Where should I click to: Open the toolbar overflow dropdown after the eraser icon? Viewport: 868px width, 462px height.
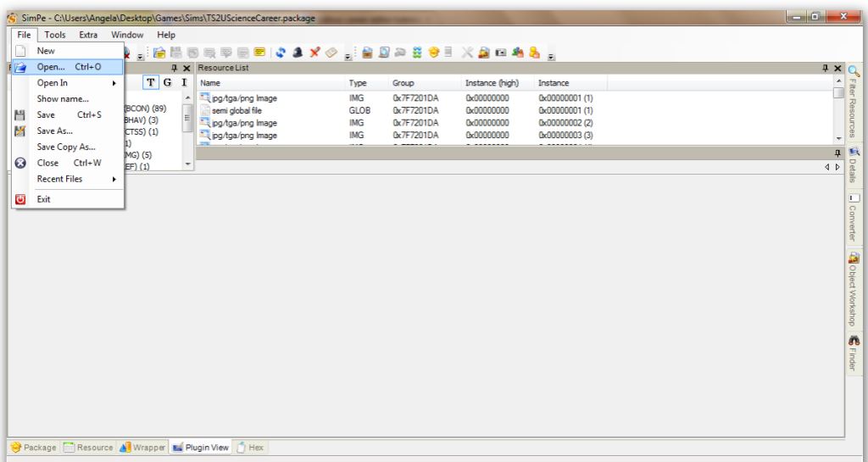click(348, 57)
